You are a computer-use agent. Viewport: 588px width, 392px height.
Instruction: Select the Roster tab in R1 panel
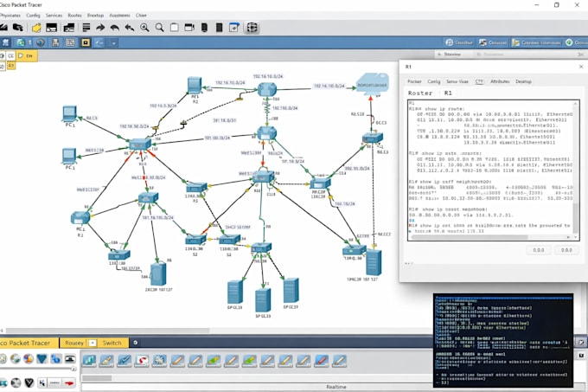[420, 93]
